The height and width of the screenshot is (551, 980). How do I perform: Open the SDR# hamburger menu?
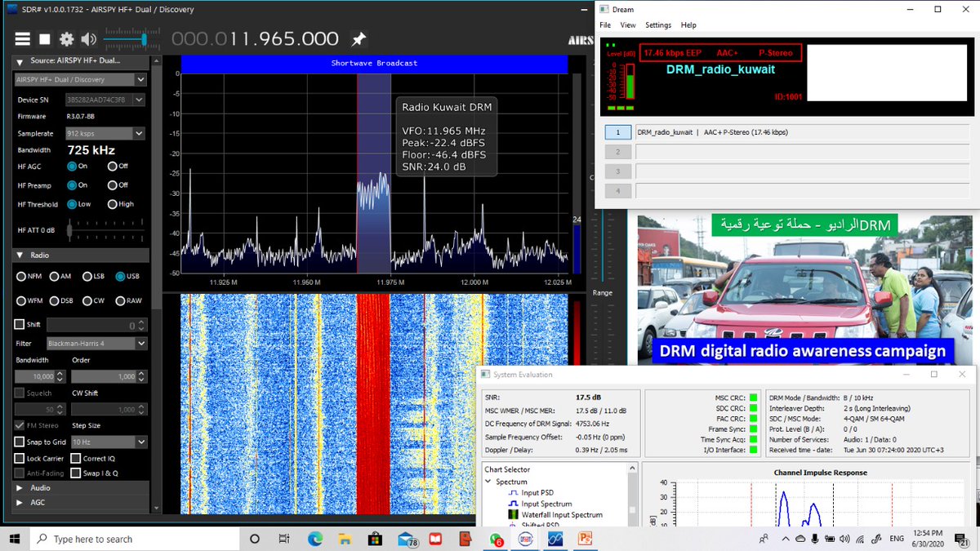click(23, 38)
